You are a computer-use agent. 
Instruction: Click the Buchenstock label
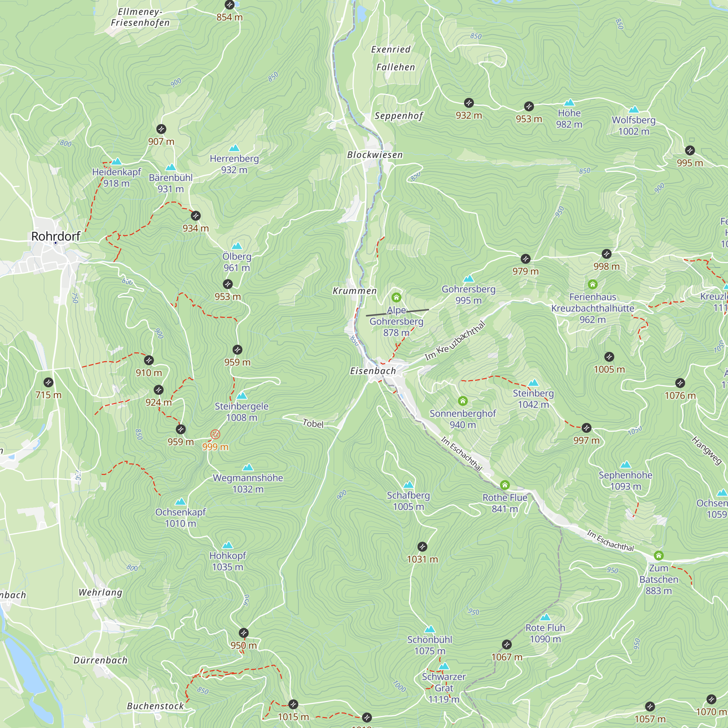click(x=155, y=706)
